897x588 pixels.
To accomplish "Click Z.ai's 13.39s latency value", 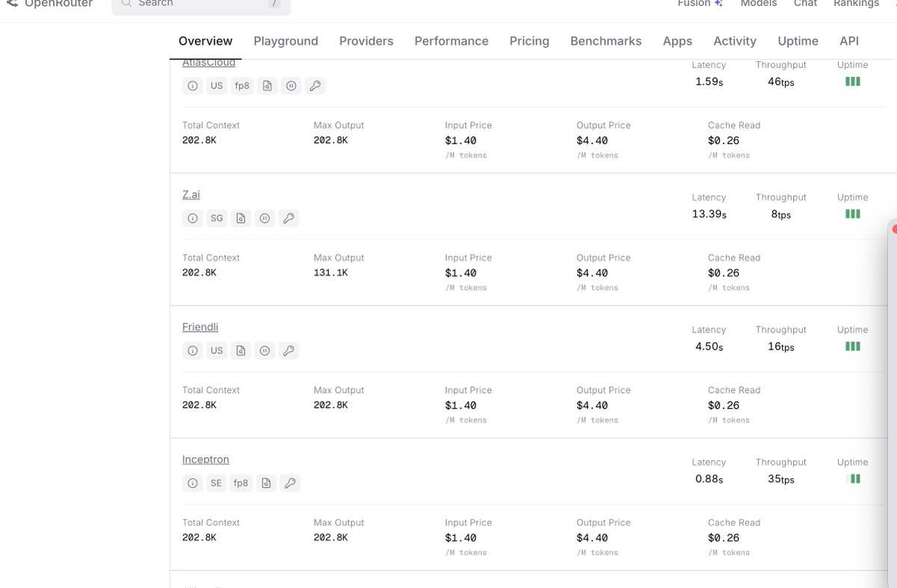I will point(709,214).
